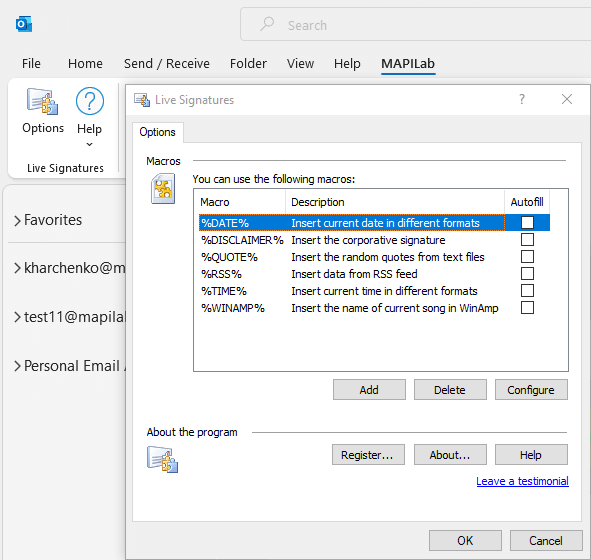Click into the Search box

point(415,25)
